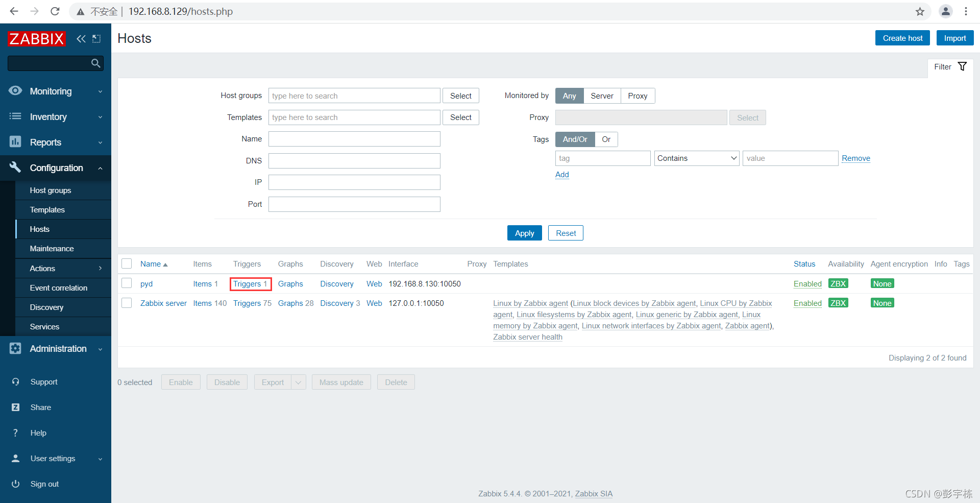Toggle kiosk mode sidebar icon
Screen dimensions: 980x503
[96, 39]
